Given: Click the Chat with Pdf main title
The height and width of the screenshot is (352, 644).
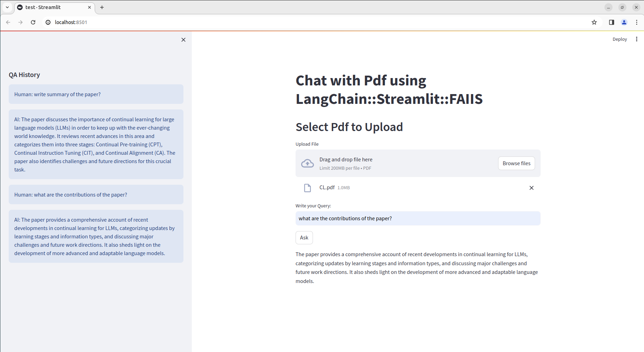Looking at the screenshot, I should (x=389, y=90).
